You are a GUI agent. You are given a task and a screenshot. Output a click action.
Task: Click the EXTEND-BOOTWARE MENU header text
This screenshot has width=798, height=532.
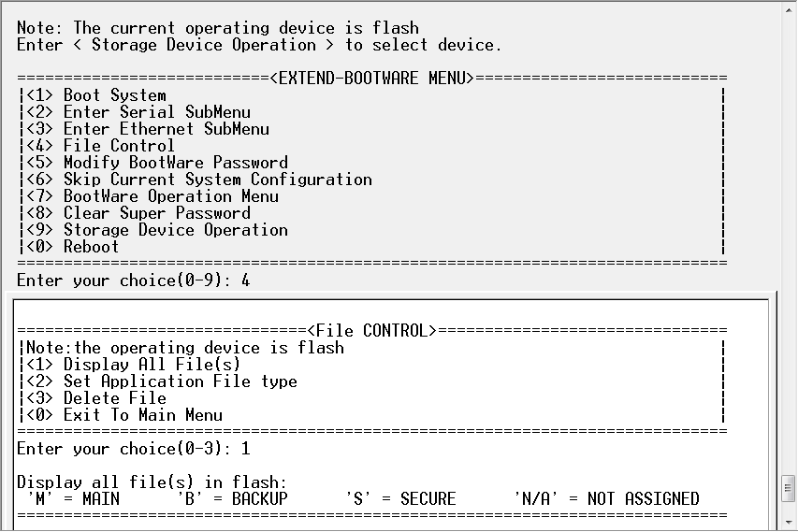372,78
